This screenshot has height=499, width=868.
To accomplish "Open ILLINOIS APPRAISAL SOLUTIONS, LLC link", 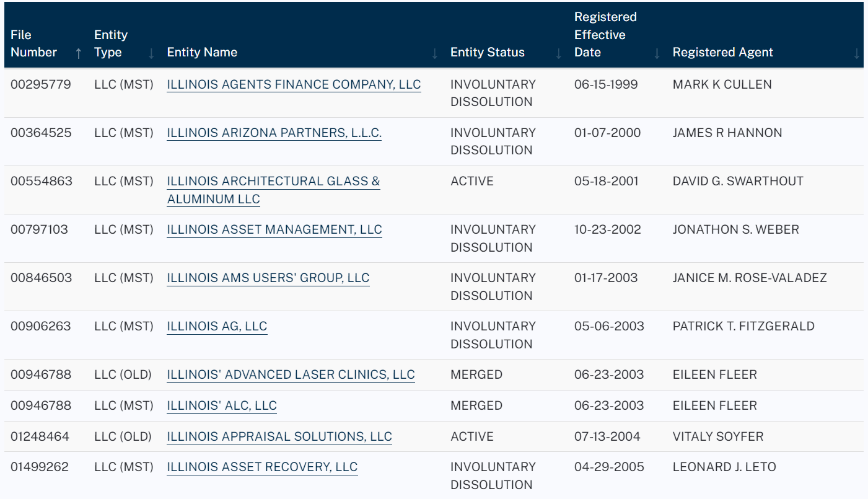I will pos(279,437).
